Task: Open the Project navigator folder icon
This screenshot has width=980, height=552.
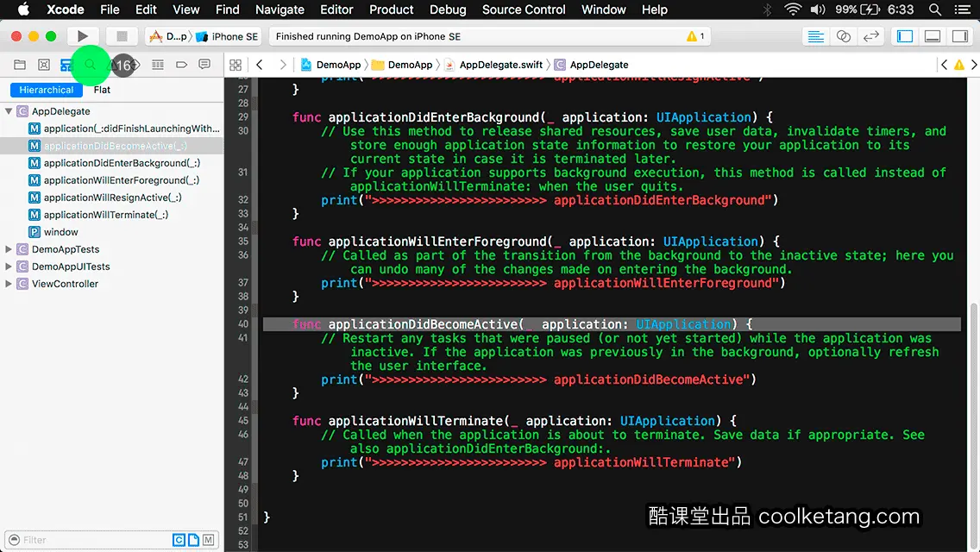Action: [20, 65]
